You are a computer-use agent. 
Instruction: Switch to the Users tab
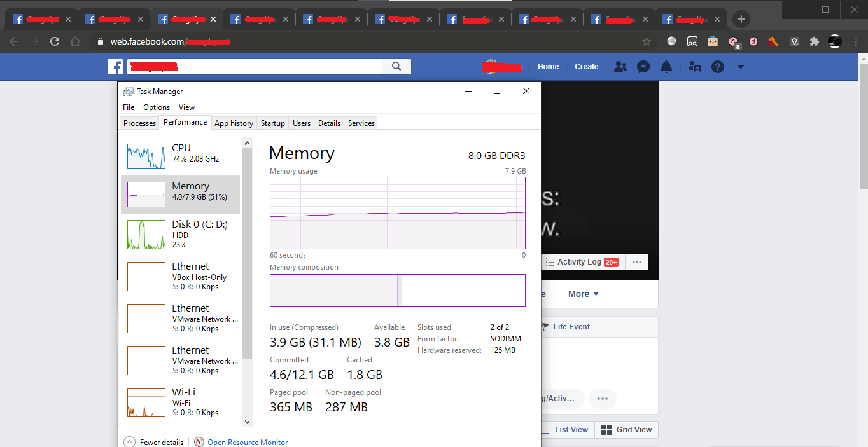tap(302, 123)
